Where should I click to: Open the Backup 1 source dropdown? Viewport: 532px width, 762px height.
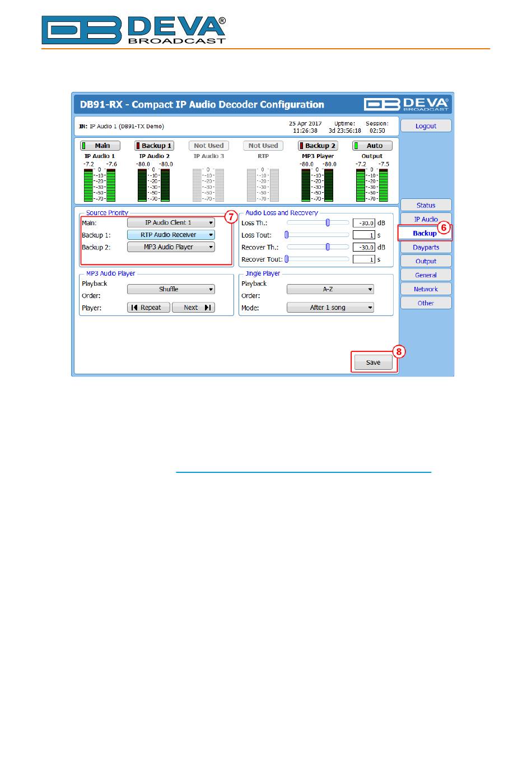click(171, 235)
